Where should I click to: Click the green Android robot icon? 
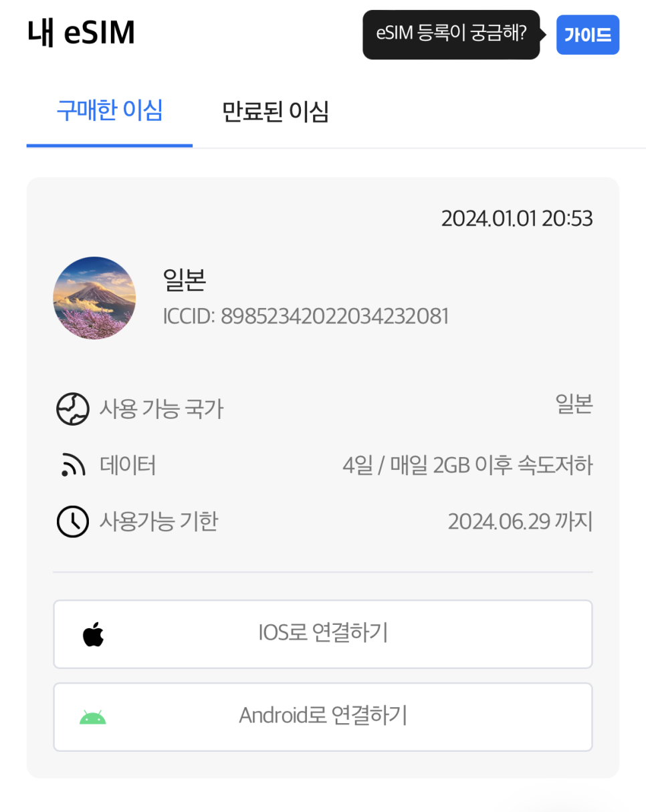(x=93, y=716)
